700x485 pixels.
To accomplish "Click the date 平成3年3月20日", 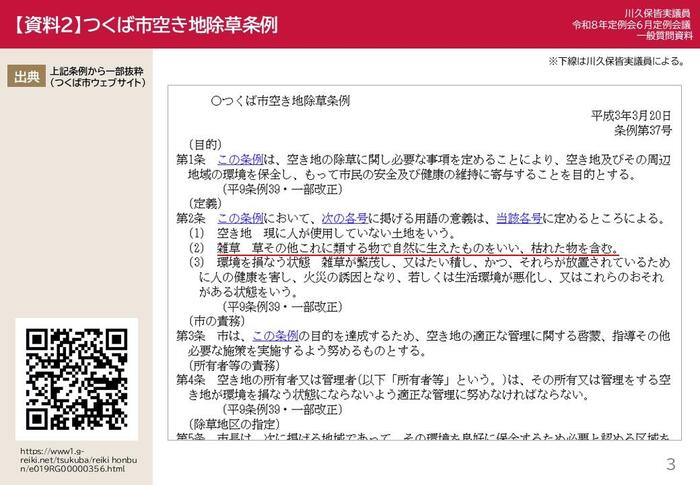I will tap(631, 116).
